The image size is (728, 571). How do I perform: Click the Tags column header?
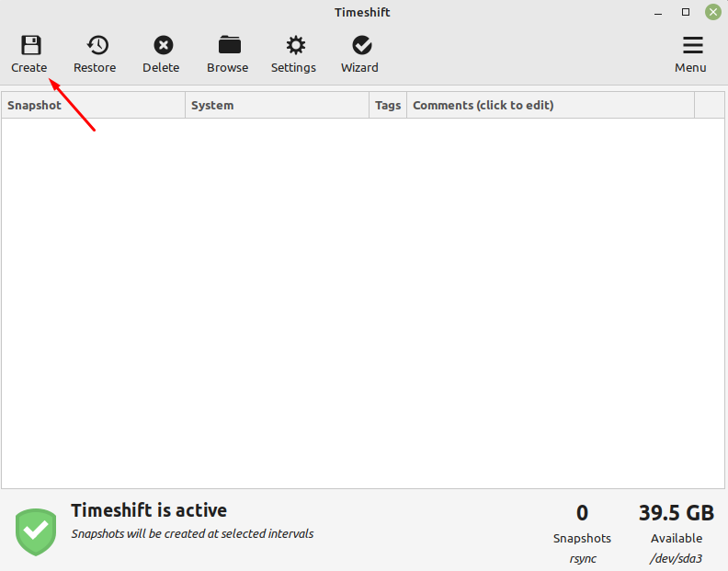coord(388,105)
